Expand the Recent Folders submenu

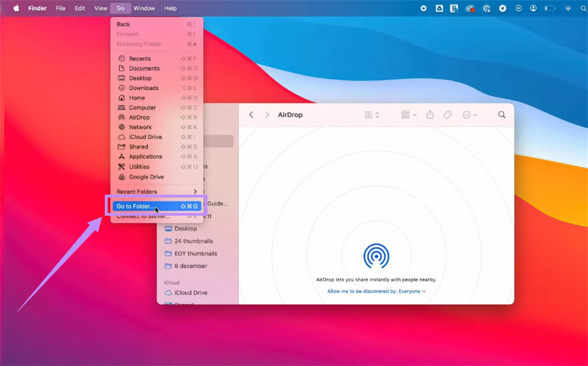click(137, 191)
